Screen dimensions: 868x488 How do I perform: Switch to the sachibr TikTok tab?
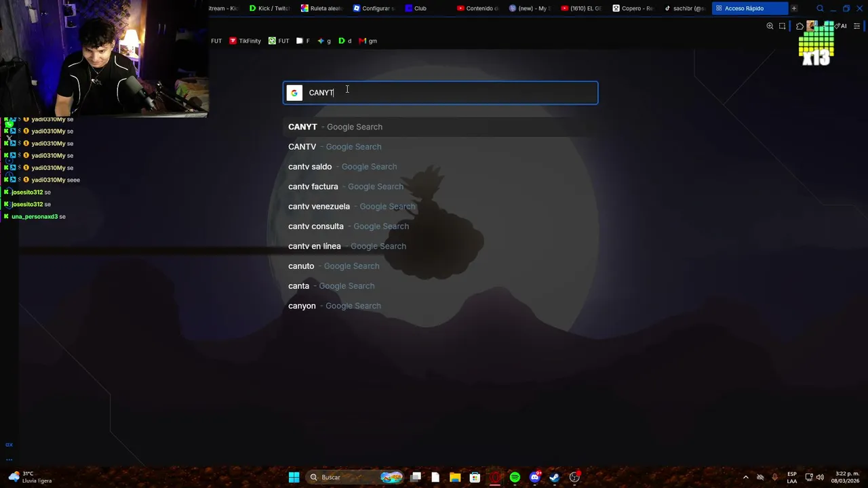tap(685, 8)
